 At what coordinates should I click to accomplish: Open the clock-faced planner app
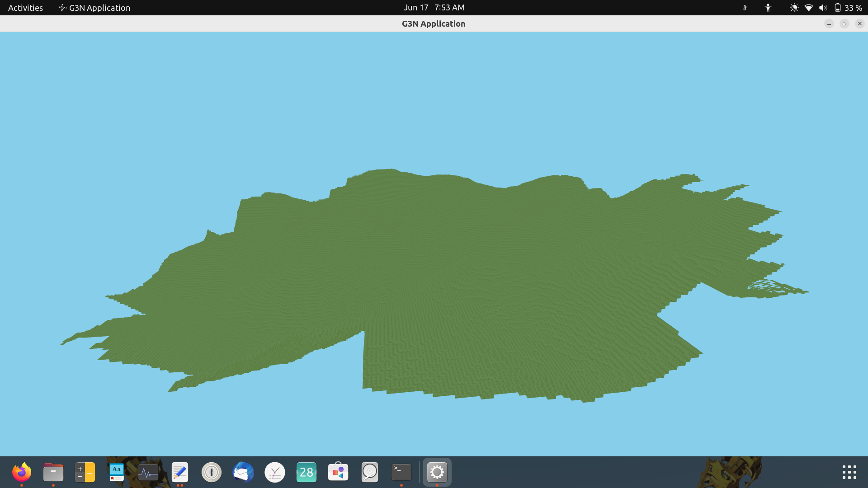[x=275, y=472]
